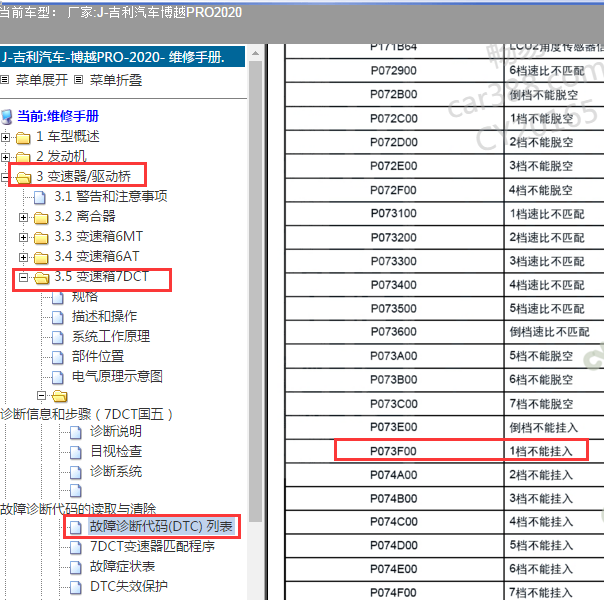The height and width of the screenshot is (600, 604).
Task: Expand the 3.4 变速箱6AT node
Action: [23, 257]
